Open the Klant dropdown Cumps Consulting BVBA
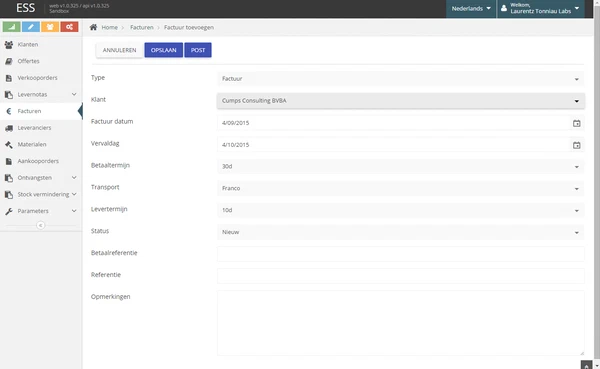 (400, 101)
